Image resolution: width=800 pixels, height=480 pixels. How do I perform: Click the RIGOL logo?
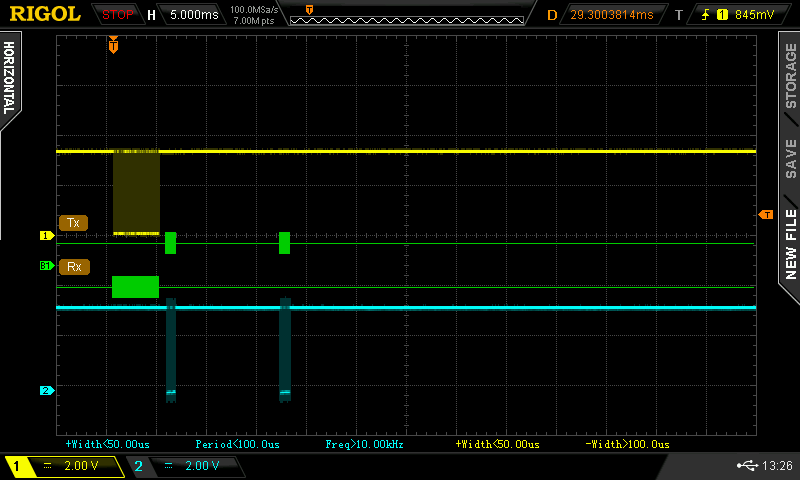45,14
